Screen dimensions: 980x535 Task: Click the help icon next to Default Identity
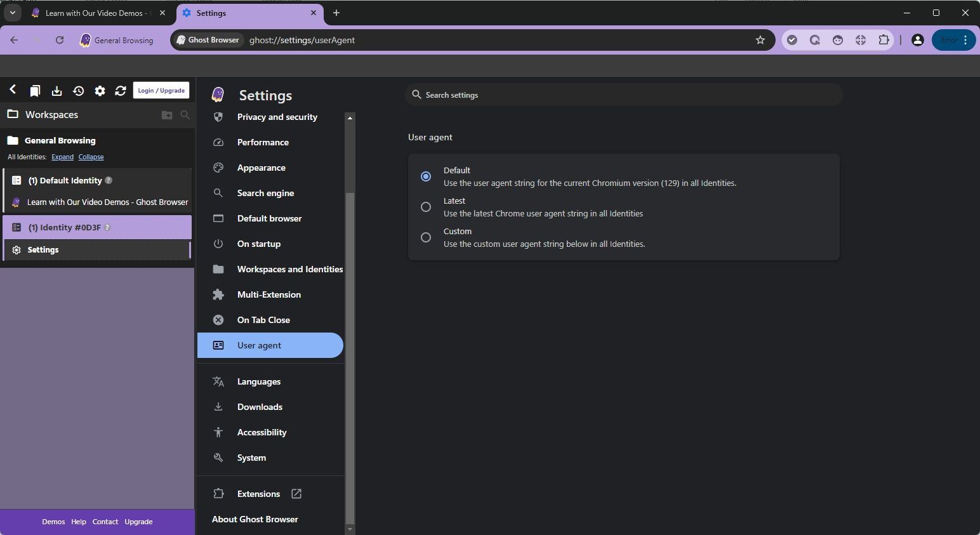[x=109, y=180]
